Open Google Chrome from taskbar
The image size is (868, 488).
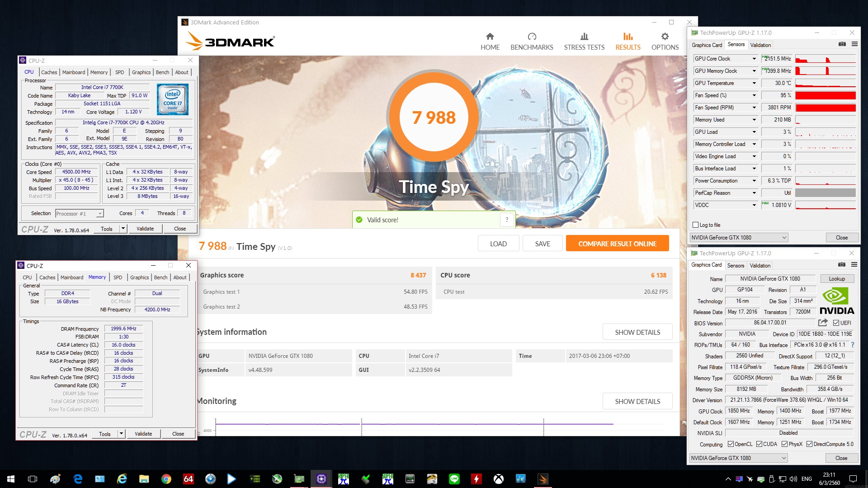point(166,479)
